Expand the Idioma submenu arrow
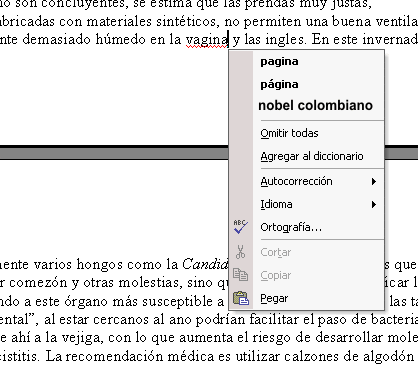This screenshot has height=365, width=418. pos(374,204)
